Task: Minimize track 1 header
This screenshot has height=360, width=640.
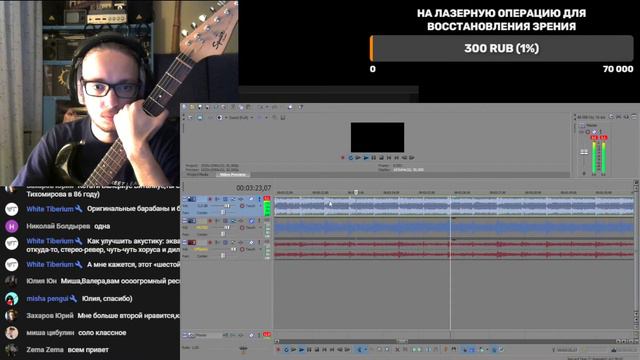Action: click(x=184, y=199)
